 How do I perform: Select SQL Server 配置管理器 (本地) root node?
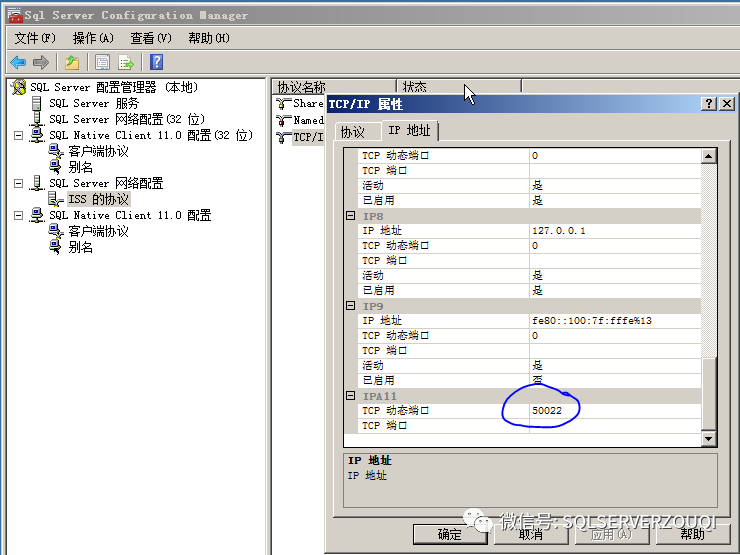click(114, 87)
